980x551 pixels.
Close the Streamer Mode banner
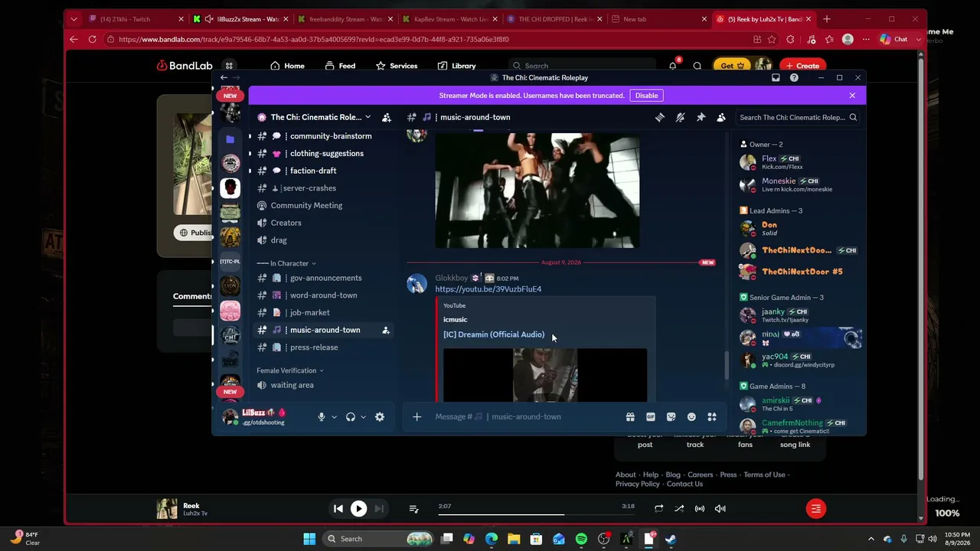click(x=852, y=96)
